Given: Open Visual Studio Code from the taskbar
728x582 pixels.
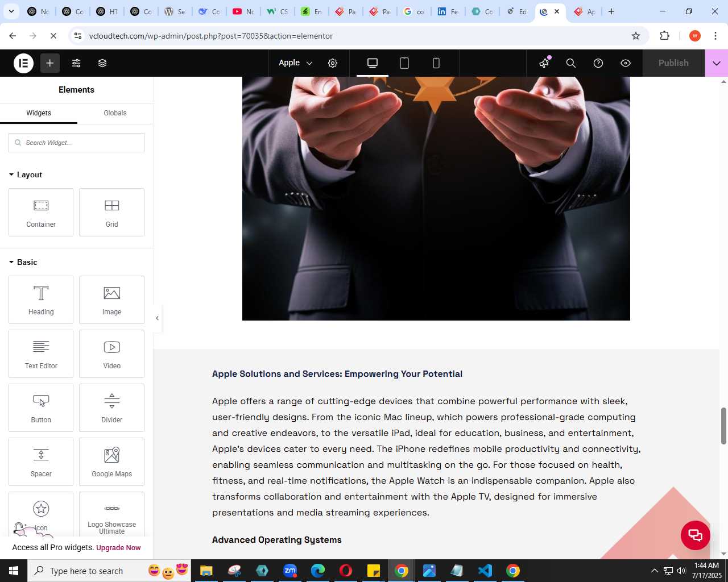Looking at the screenshot, I should [485, 571].
